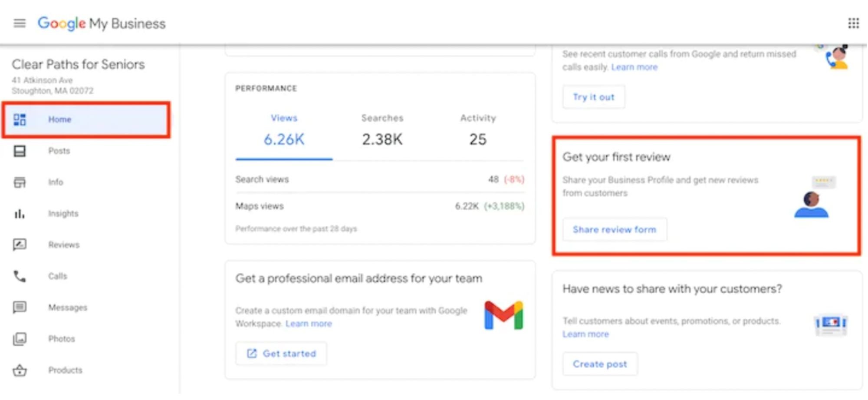868x400 pixels.
Task: Click the Messages chat icon
Action: pos(20,307)
